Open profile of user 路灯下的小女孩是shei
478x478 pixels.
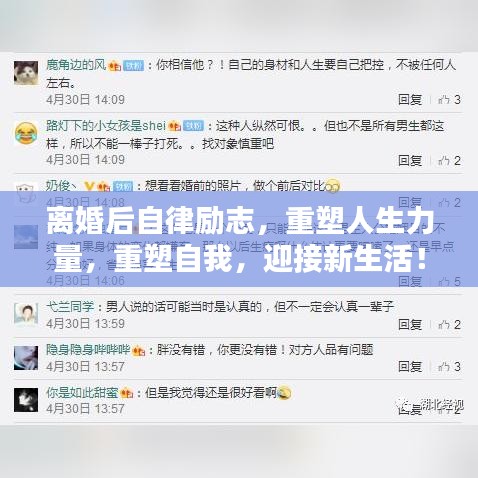pyautogui.click(x=106, y=126)
